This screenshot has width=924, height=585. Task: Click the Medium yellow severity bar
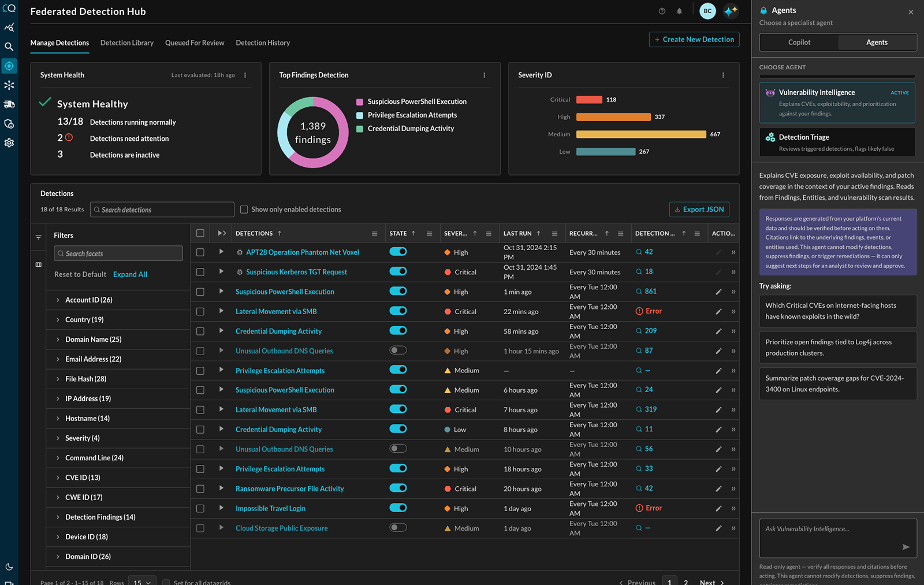pyautogui.click(x=641, y=135)
